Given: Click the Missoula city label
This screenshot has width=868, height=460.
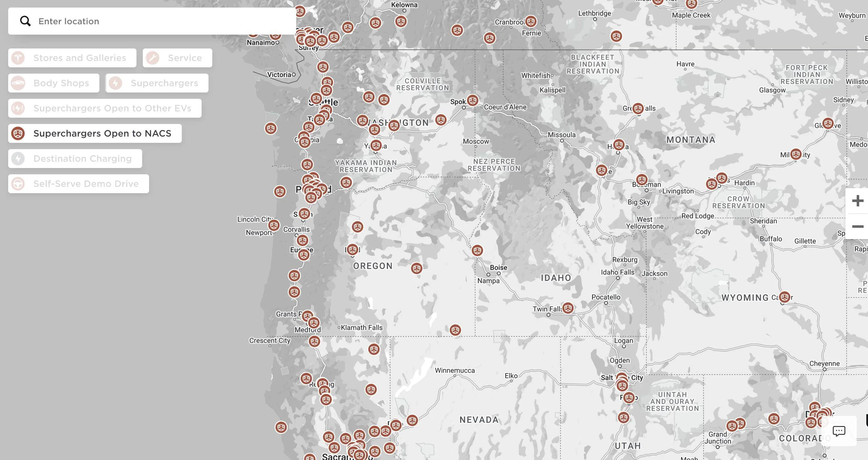Looking at the screenshot, I should click(x=562, y=135).
